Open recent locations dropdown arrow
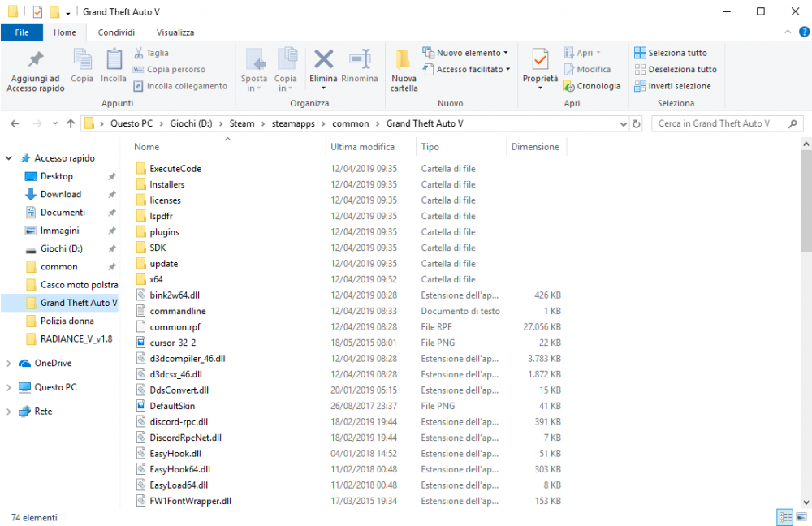This screenshot has height=526, width=812. point(55,123)
